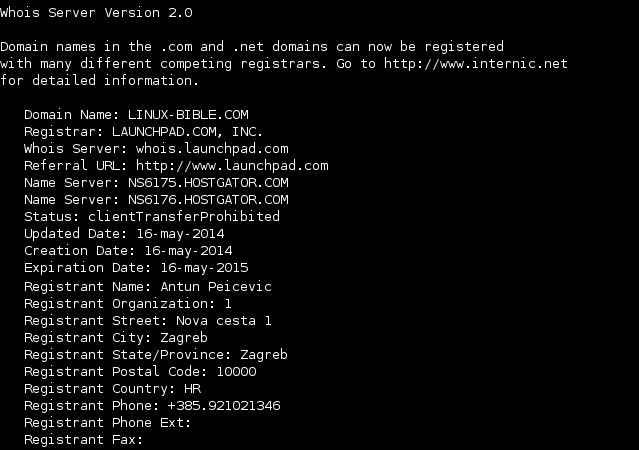Click the Expiration Date 16-may-2015 value
This screenshot has width=639, height=450.
[x=204, y=268]
